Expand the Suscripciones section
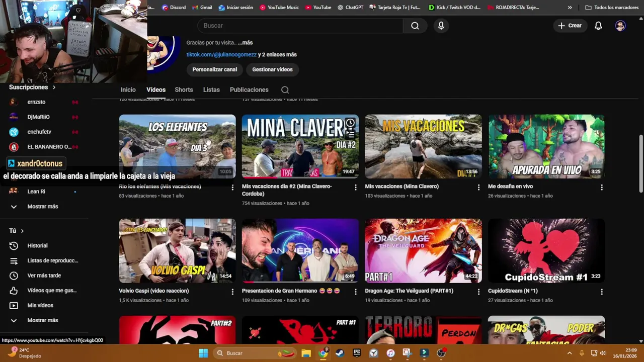This screenshot has width=644, height=362. (x=32, y=87)
